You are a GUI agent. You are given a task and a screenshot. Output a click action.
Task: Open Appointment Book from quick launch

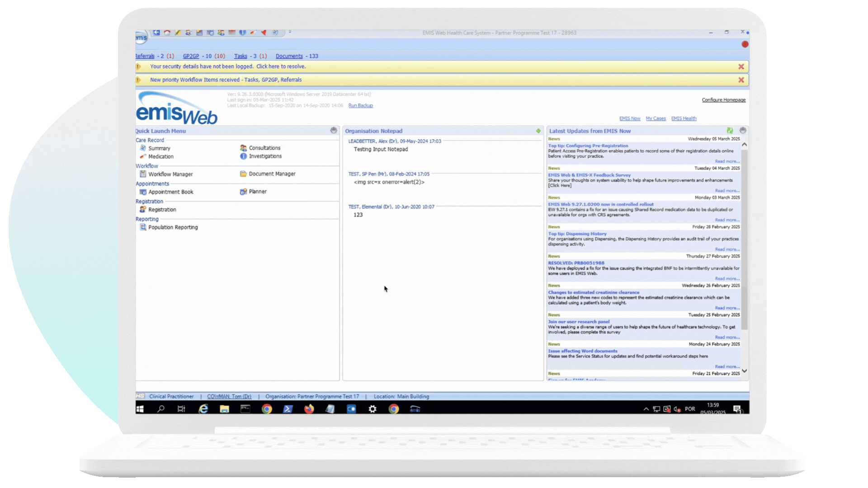coord(170,192)
